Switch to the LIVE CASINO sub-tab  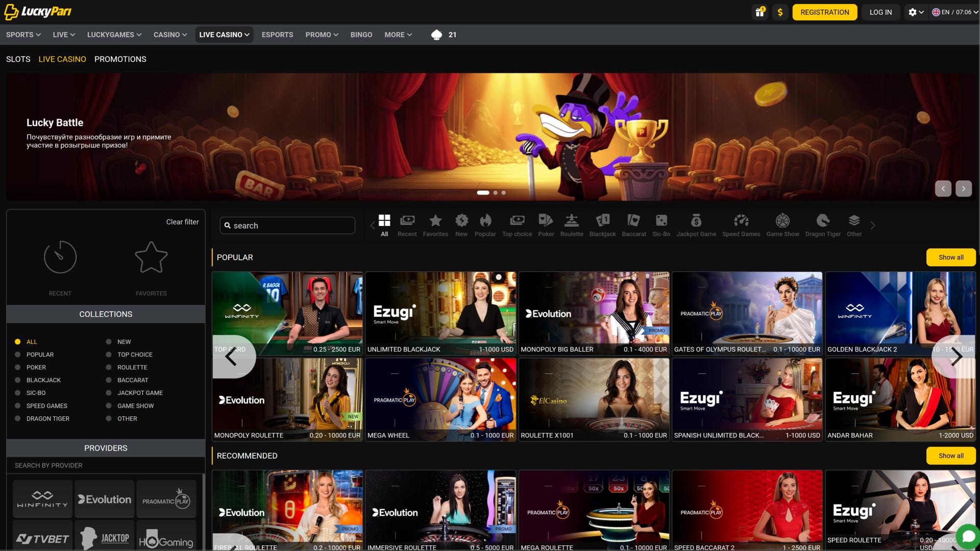(x=62, y=59)
